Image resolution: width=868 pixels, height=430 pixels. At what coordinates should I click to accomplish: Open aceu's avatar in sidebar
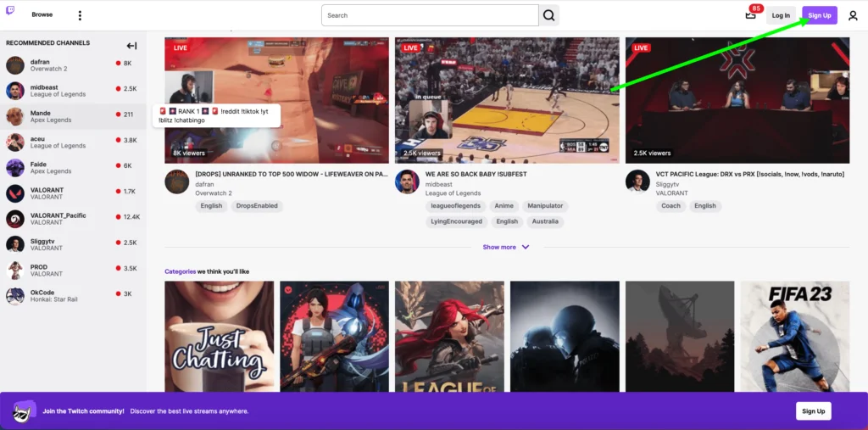[15, 142]
